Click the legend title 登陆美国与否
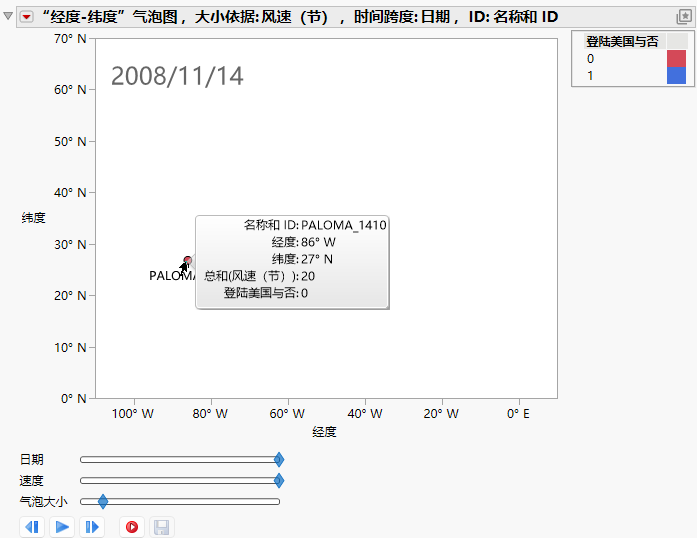This screenshot has width=697, height=538. coord(622,41)
